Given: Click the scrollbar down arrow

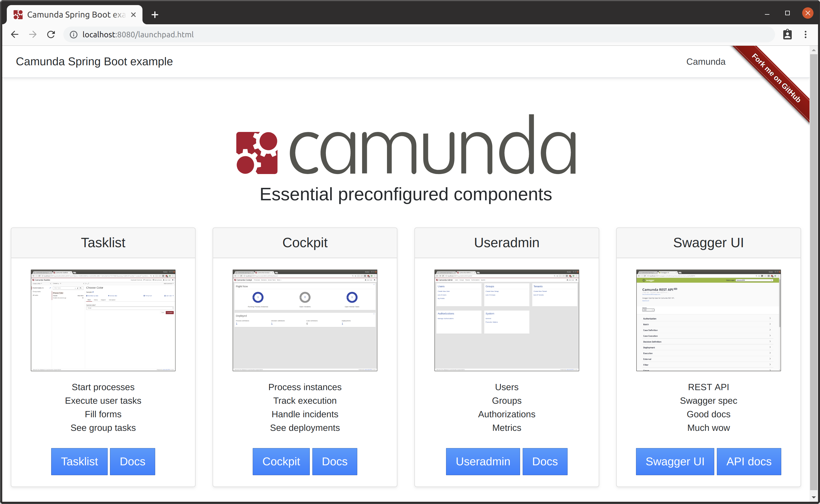Looking at the screenshot, I should pyautogui.click(x=814, y=497).
